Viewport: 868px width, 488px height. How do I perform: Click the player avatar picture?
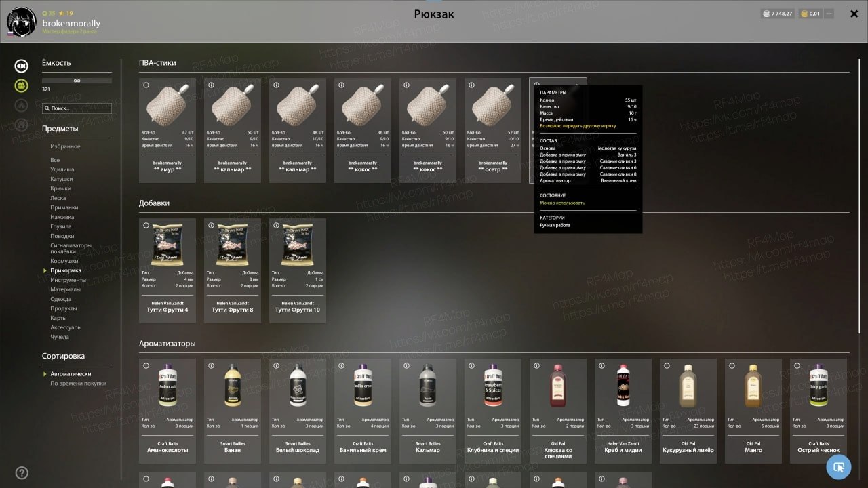21,22
